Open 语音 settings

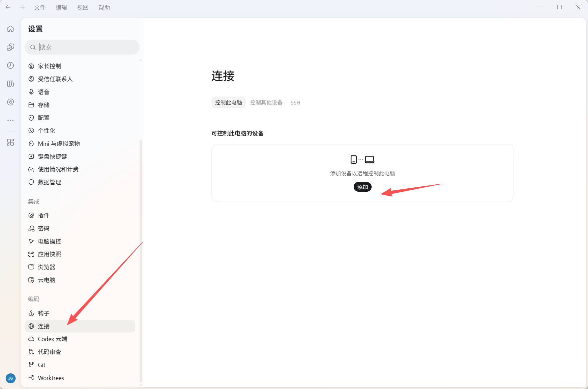click(80, 92)
